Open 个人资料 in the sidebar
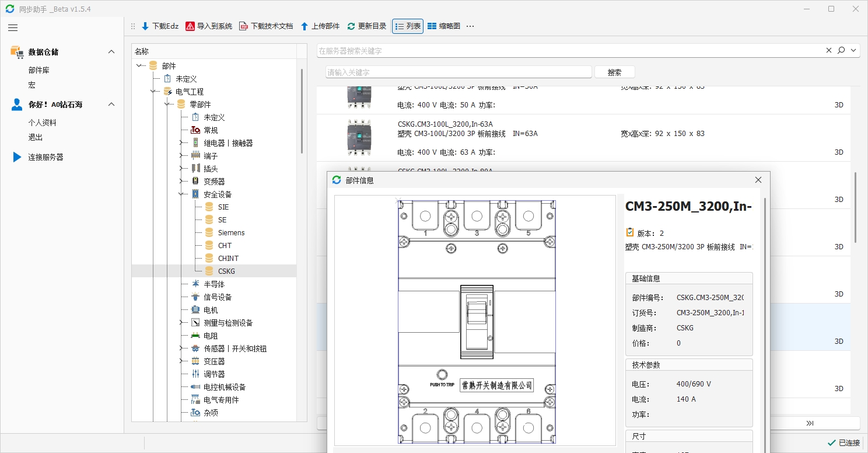Screen dimensions: 868x453 point(43,123)
